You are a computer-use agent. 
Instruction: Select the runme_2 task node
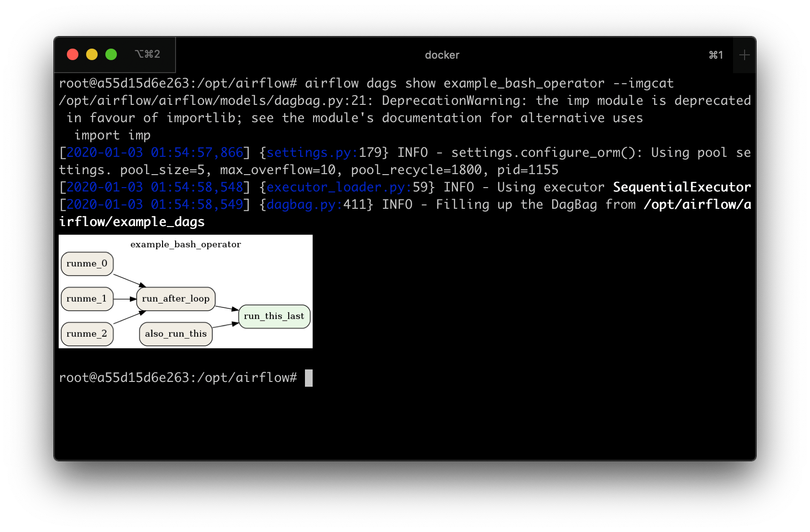pos(87,333)
